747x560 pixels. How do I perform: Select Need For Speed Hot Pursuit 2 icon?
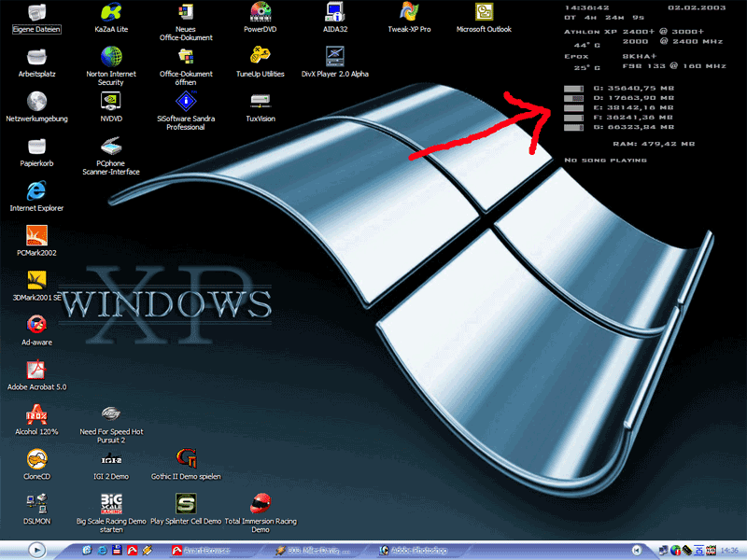(111, 425)
